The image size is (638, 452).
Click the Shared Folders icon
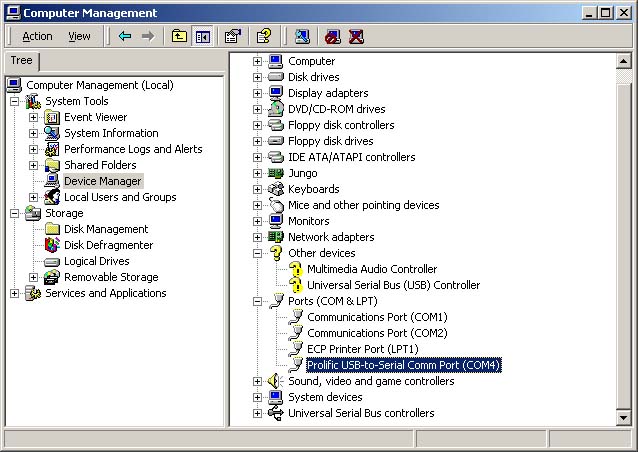point(52,165)
